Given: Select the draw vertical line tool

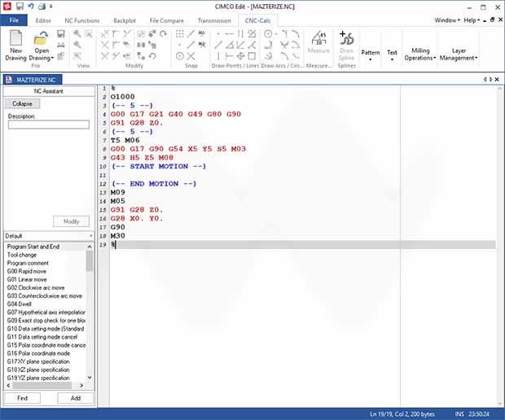Looking at the screenshot, I should point(218,56).
